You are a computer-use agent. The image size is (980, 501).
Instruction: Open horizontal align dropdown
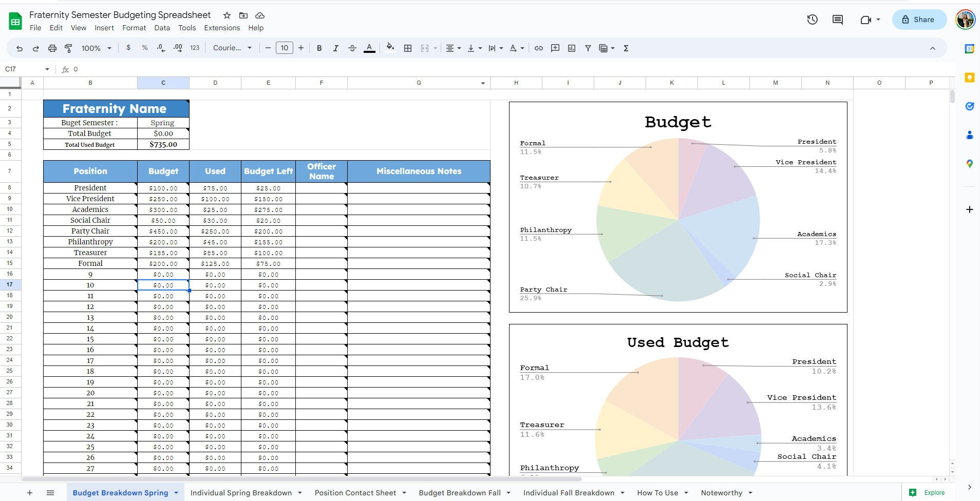[x=453, y=48]
